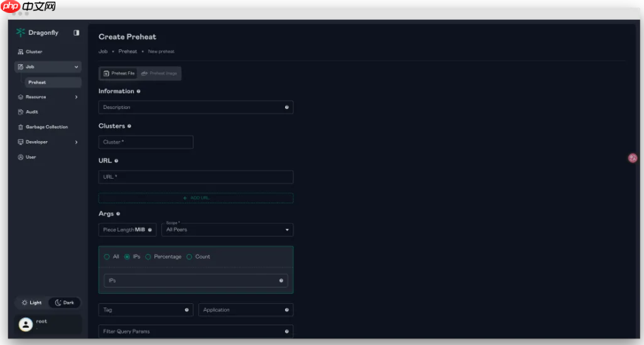Click the info icon inside Application field

pyautogui.click(x=286, y=310)
